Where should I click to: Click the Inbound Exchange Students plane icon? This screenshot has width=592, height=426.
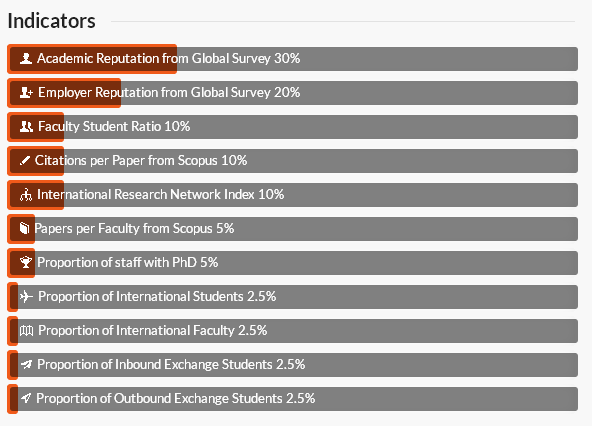26,364
